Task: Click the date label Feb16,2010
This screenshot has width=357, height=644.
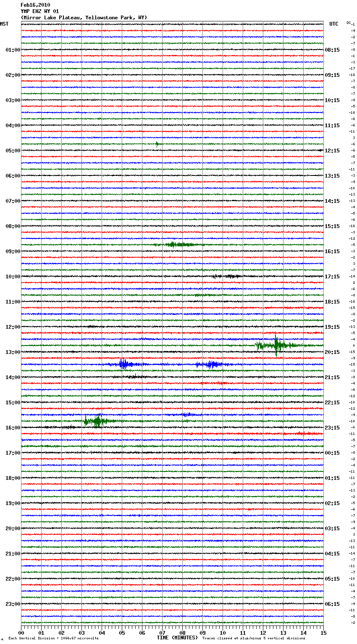Action: [35, 5]
